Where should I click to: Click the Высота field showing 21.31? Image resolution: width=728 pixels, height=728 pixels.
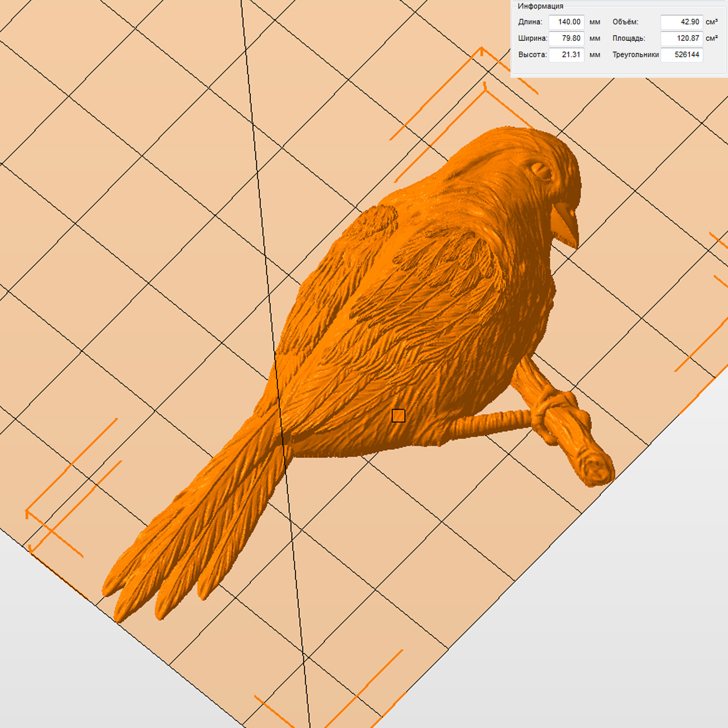[566, 55]
